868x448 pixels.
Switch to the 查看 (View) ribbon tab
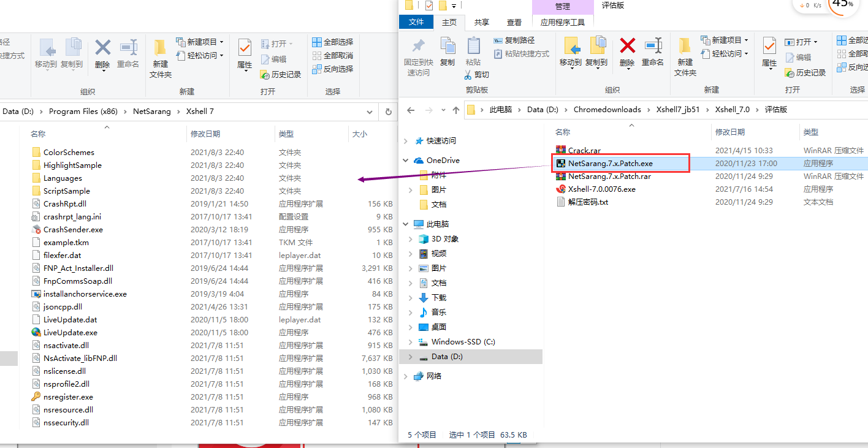click(x=514, y=22)
